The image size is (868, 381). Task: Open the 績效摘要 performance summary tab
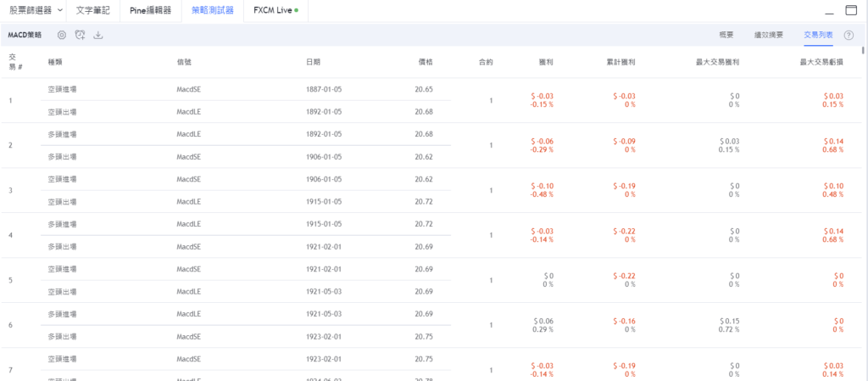tap(768, 36)
